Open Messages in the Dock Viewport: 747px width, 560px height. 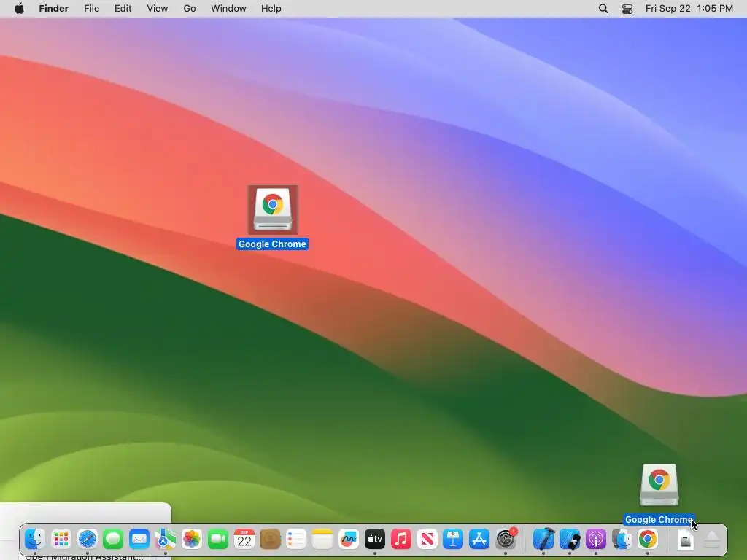point(113,539)
